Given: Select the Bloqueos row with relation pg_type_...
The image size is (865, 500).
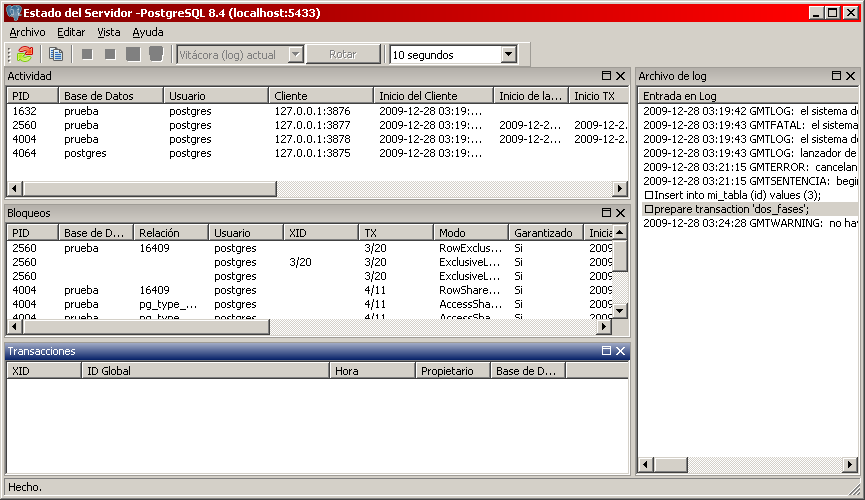Looking at the screenshot, I should click(310, 304).
